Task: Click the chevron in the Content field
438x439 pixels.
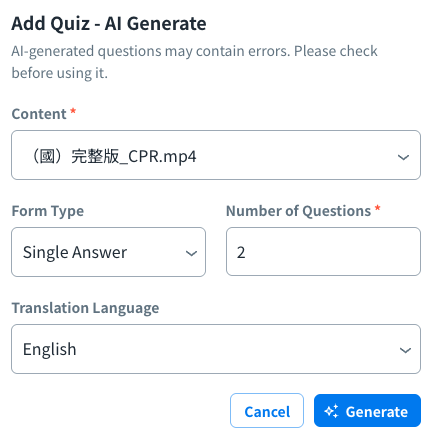Action: point(403,157)
